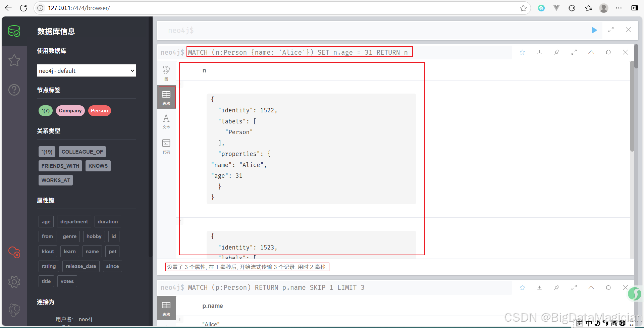Image resolution: width=644 pixels, height=328 pixels.
Task: Collapse the SET n.age result frame
Action: [x=591, y=52]
